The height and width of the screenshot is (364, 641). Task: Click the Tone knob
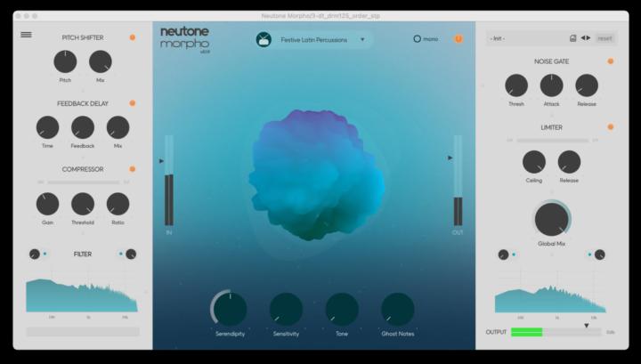(x=342, y=309)
